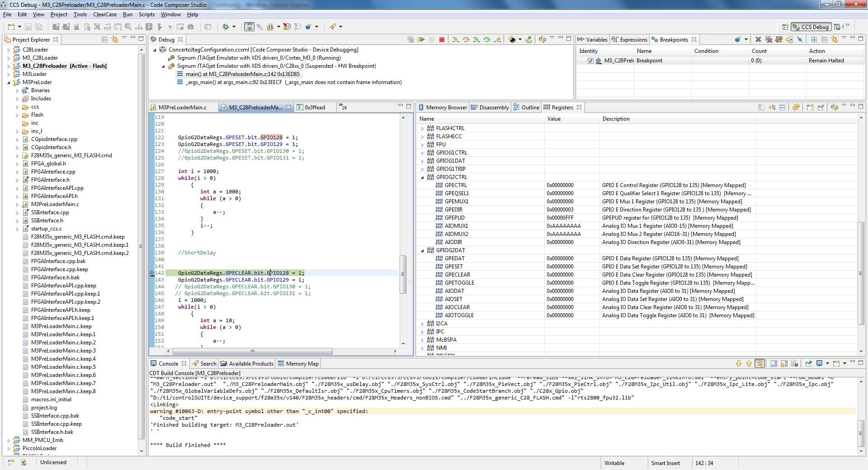This screenshot has height=470, width=868.
Task: Switch to the CCS Debug perspective button
Action: [x=811, y=27]
